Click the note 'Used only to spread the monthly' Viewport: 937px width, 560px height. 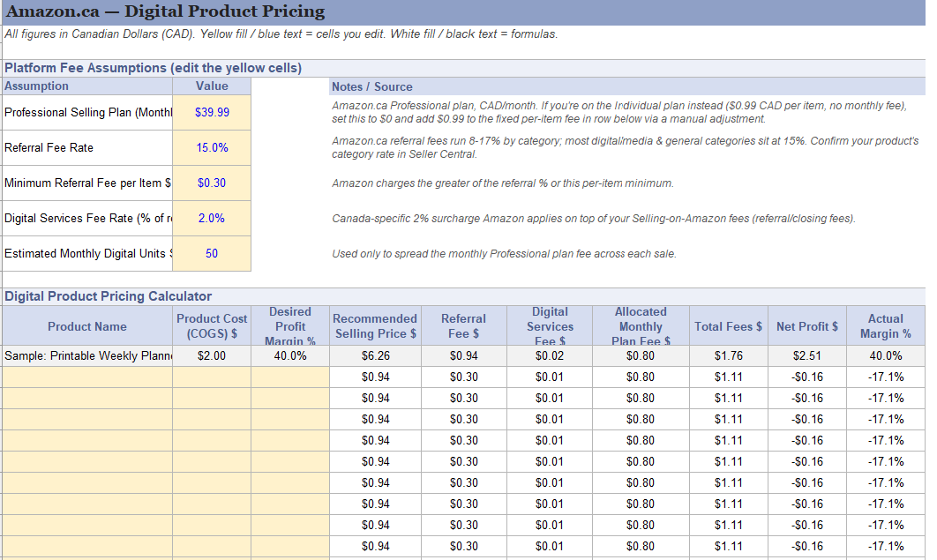tap(504, 254)
